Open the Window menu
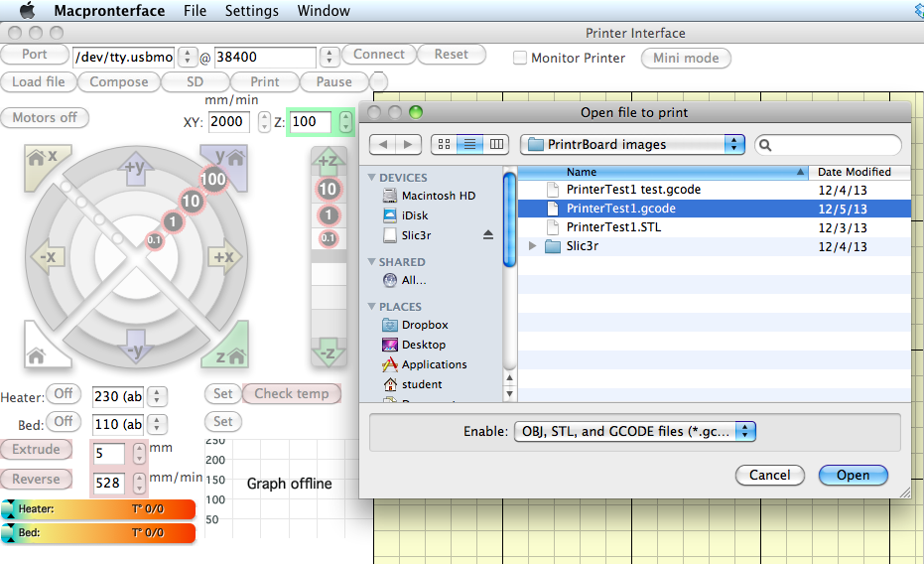Viewport: 924px width, 564px height. coord(324,11)
